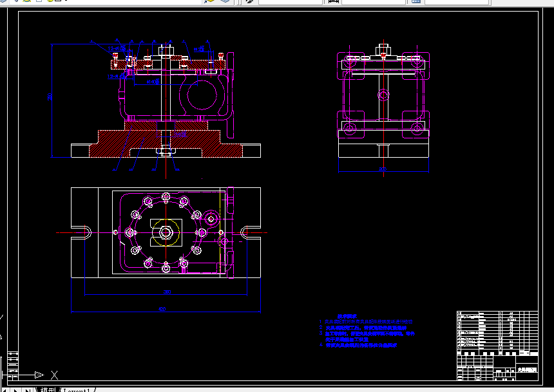
Task: Select the 420 overall length dimension
Action: click(162, 309)
